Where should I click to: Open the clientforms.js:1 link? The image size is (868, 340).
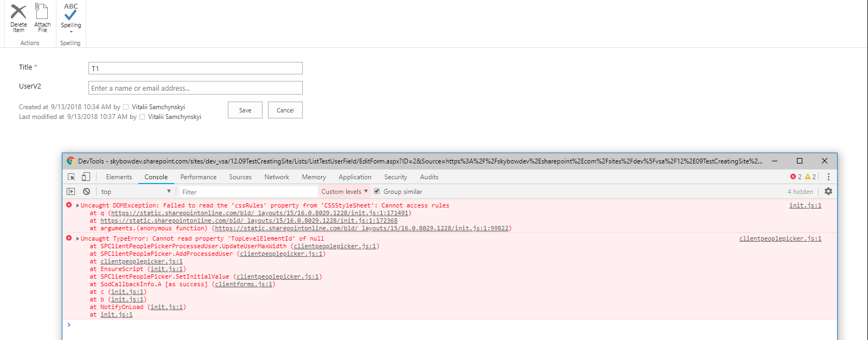pos(244,284)
